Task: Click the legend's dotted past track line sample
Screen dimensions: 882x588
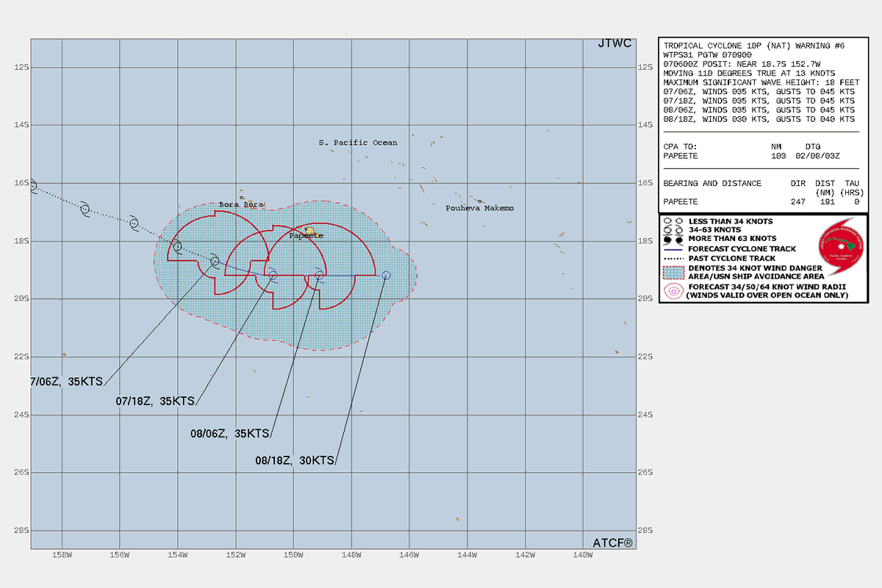Action: click(x=673, y=258)
